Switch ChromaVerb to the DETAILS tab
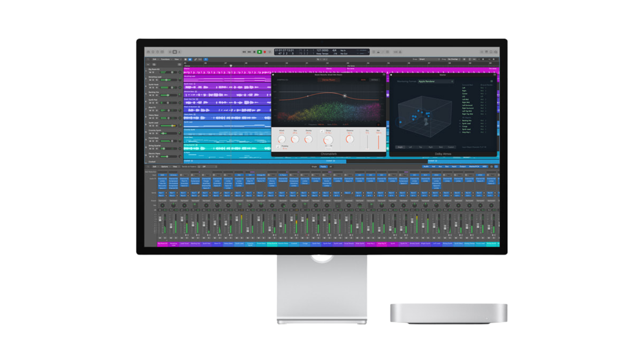 click(375, 80)
